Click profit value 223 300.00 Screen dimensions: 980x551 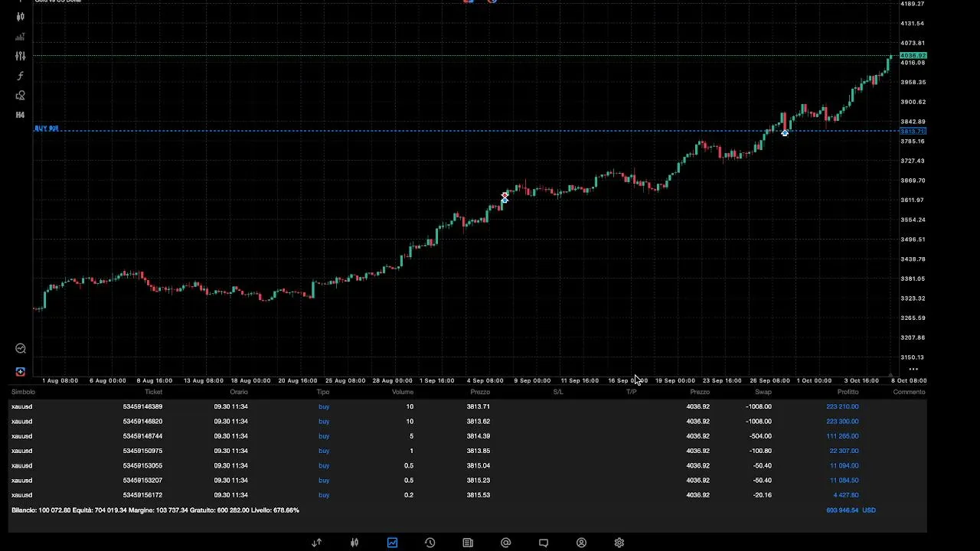[x=842, y=421]
